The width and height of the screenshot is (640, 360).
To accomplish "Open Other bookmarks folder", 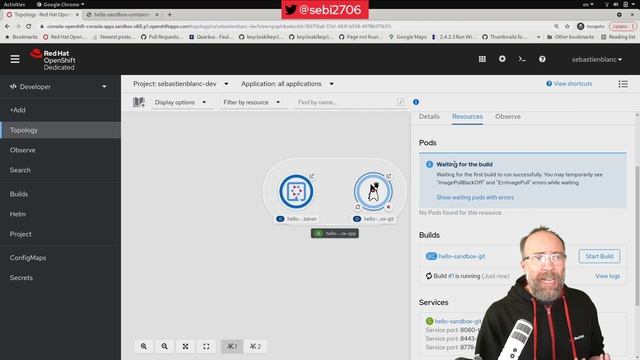I will tap(571, 37).
